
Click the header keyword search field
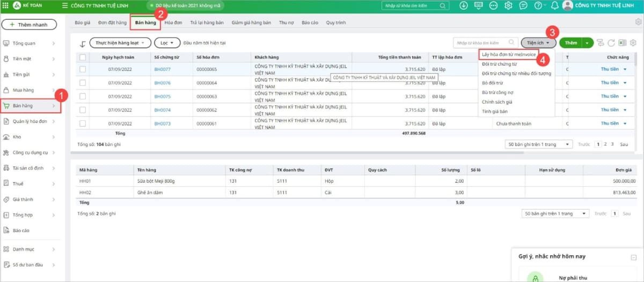[416, 5]
